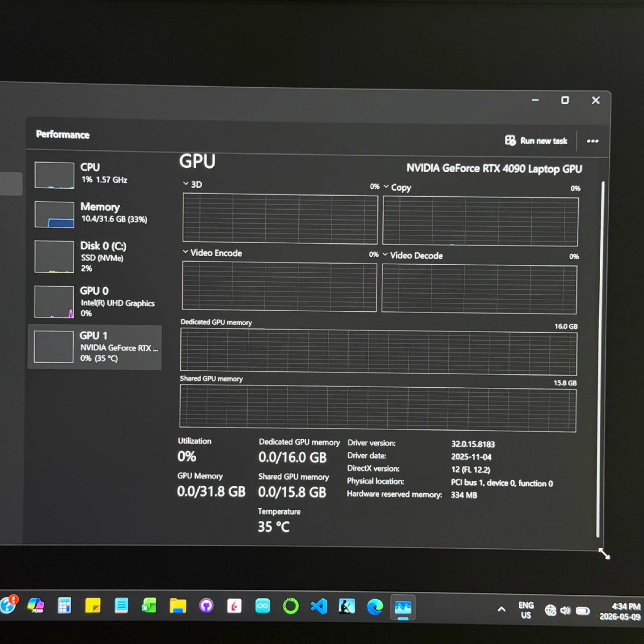Click the 35 °C temperature reading
Viewport: 644px width, 644px height.
(x=274, y=527)
